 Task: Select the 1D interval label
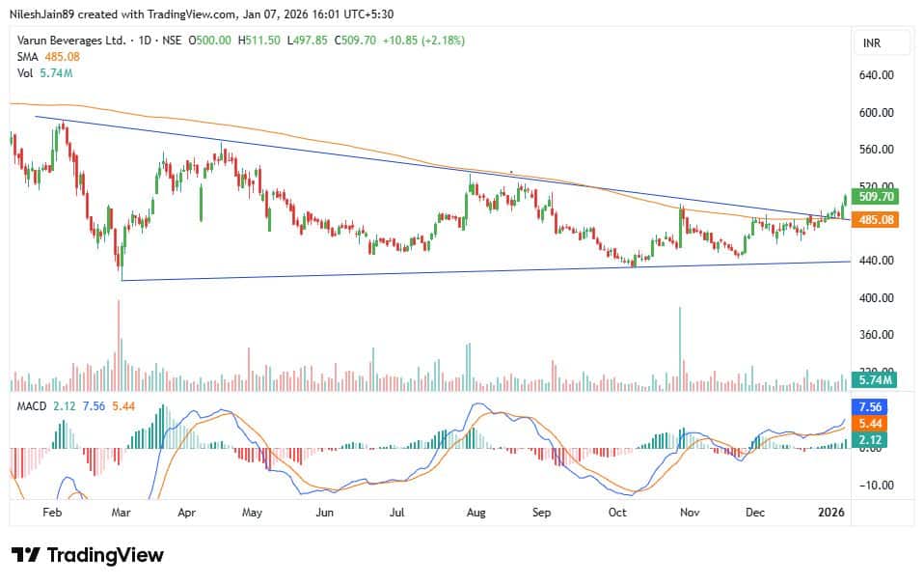pyautogui.click(x=145, y=41)
